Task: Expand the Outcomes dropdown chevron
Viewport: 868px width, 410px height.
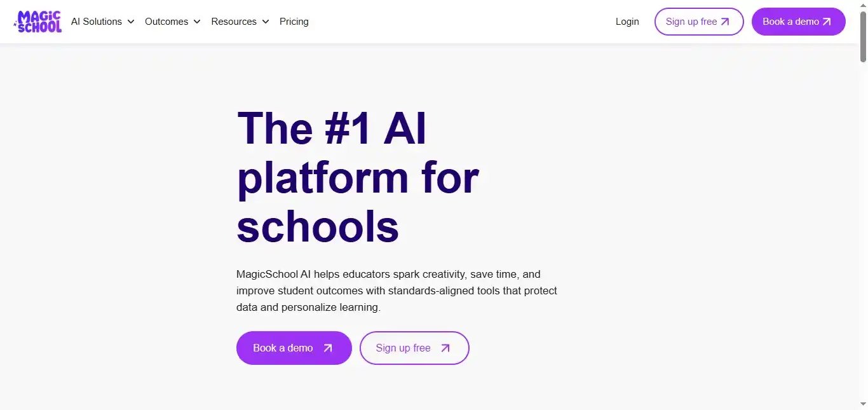Action: [x=197, y=22]
